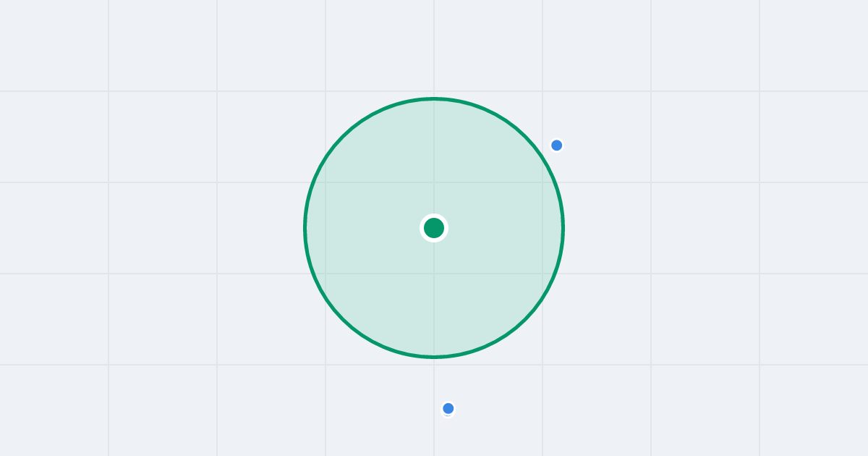Select the blue point below the circle
The width and height of the screenshot is (868, 456).
click(x=448, y=409)
